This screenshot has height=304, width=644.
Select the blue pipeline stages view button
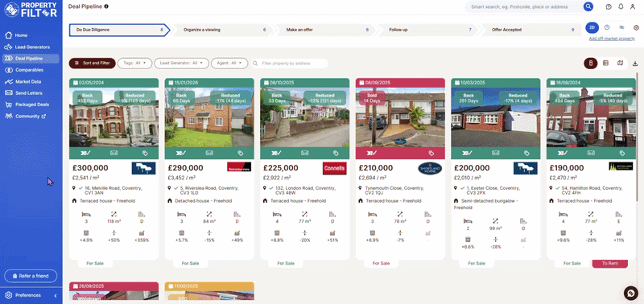[592, 27]
